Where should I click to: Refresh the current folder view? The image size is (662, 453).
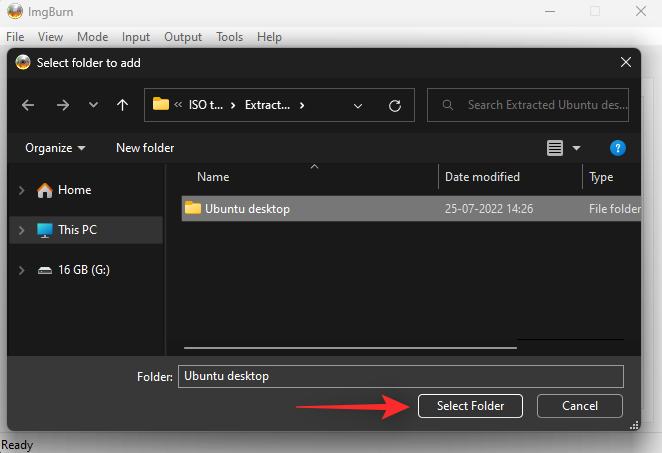point(395,106)
